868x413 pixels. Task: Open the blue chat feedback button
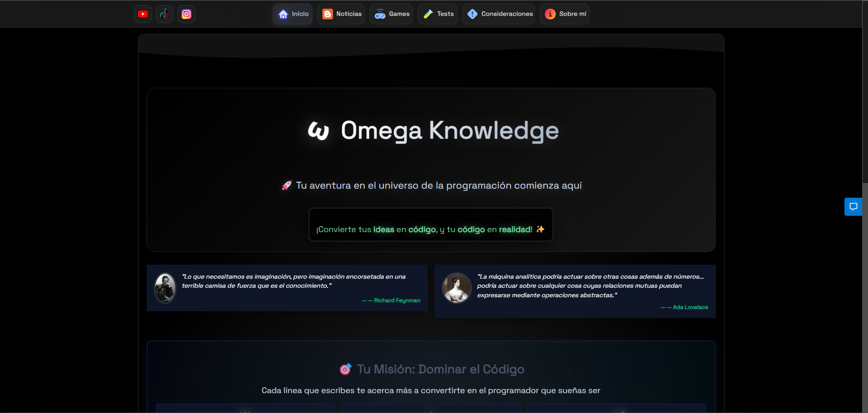pos(854,207)
